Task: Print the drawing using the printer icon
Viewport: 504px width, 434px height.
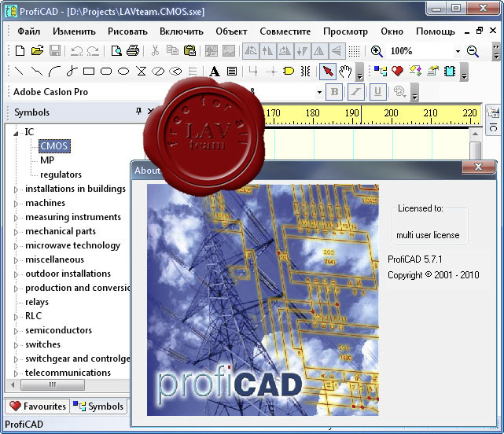Action: (x=133, y=51)
